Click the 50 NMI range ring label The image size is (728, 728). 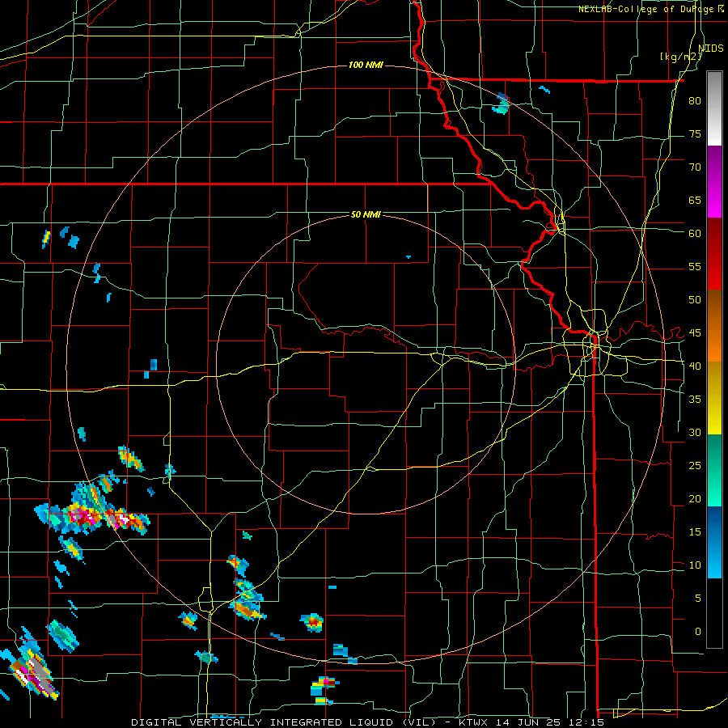(366, 214)
